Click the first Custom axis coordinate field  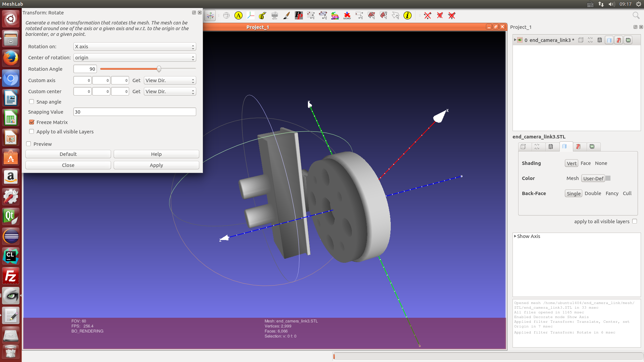point(83,80)
